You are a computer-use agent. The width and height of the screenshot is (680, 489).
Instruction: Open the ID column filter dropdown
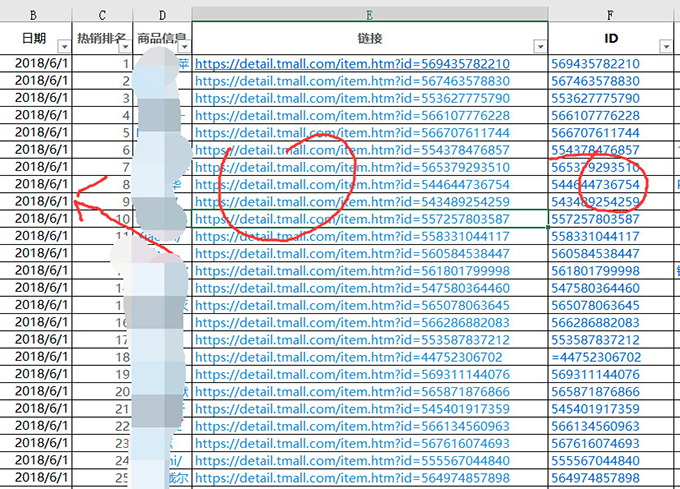click(666, 46)
